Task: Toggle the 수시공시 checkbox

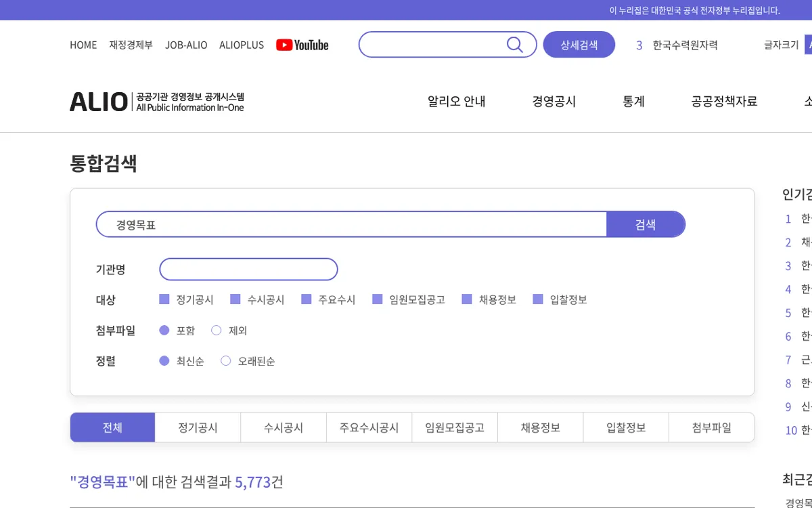Action: pos(235,299)
